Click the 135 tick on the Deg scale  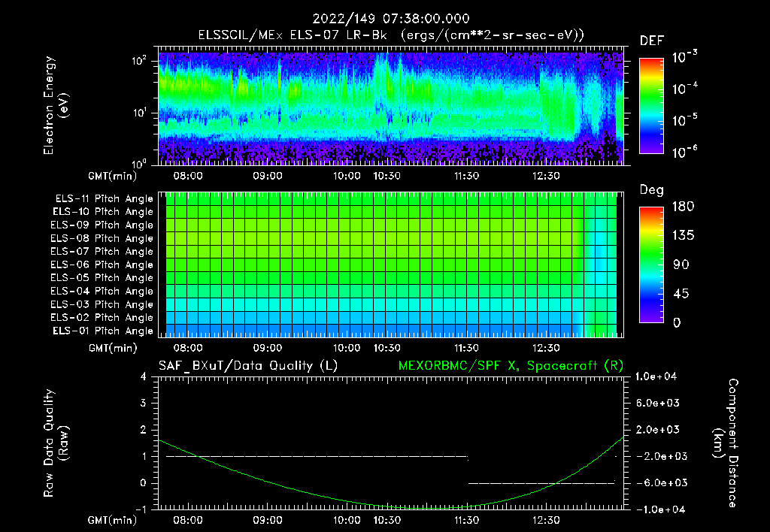point(683,236)
